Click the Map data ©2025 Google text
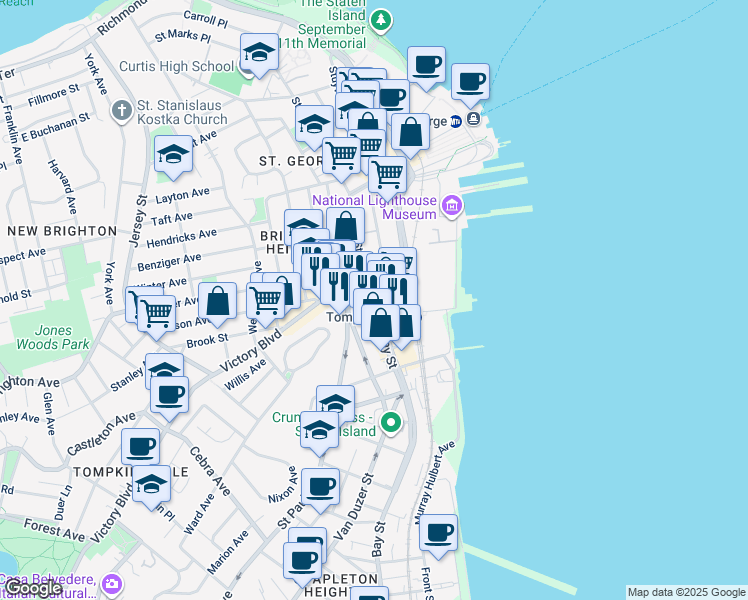748x600 pixels. pyautogui.click(x=686, y=592)
